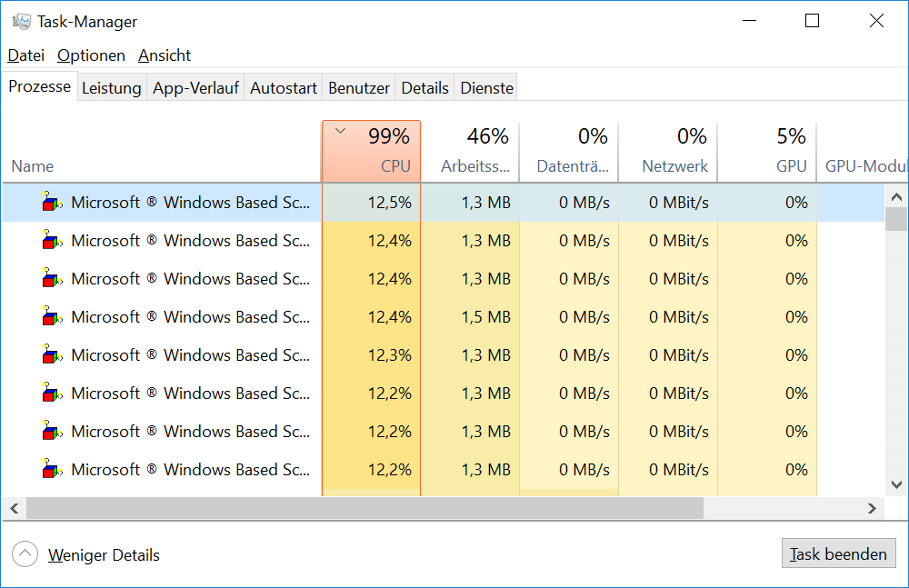
Task: Collapse view with Weniger Details arrow
Action: coord(25,553)
